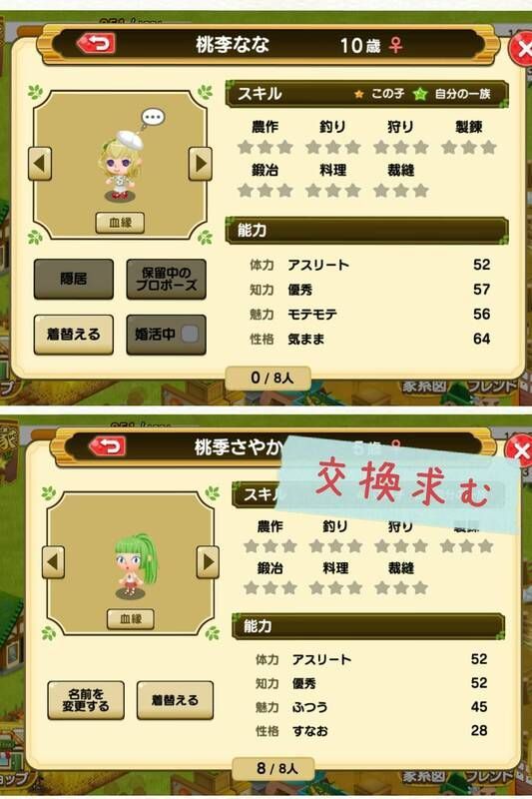This screenshot has width=532, height=799.
Task: Click the red back arrow on 桃李なな panel
Action: tap(96, 44)
